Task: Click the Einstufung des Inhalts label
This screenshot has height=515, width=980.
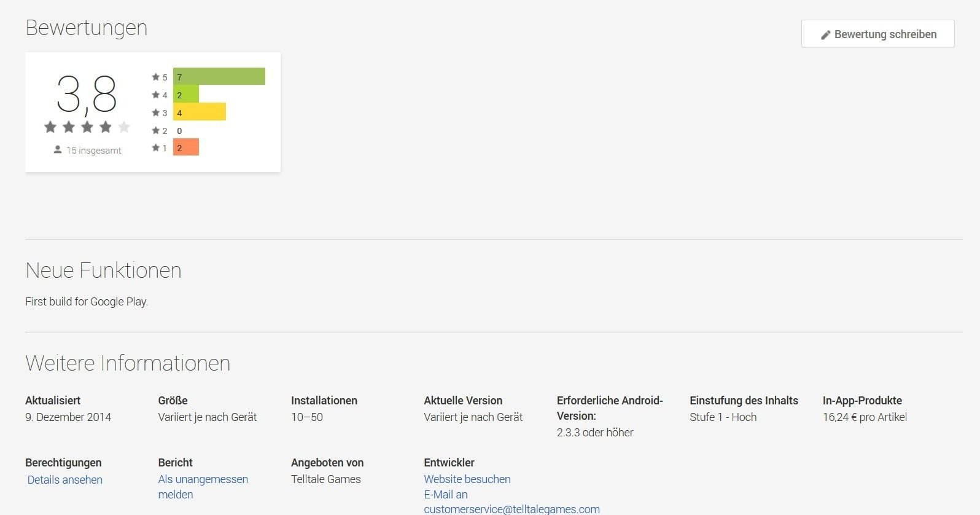Action: [x=744, y=401]
